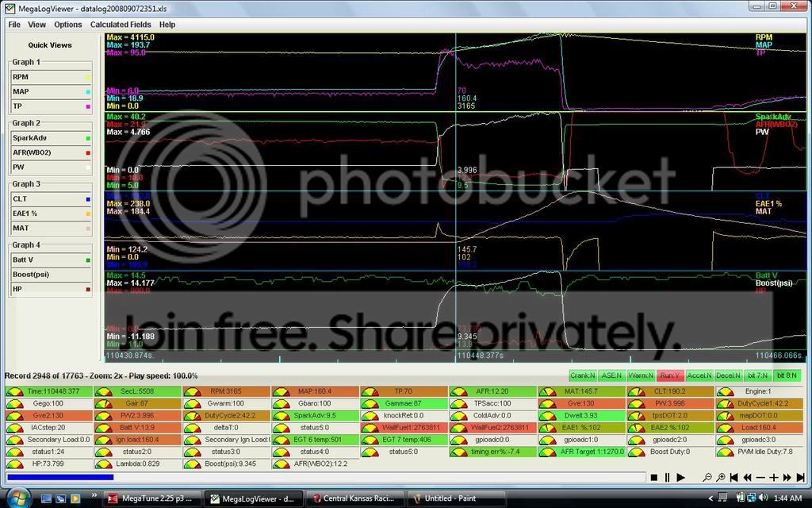The height and width of the screenshot is (508, 812).
Task: Open the EAE1 % field selector
Action: coord(52,214)
